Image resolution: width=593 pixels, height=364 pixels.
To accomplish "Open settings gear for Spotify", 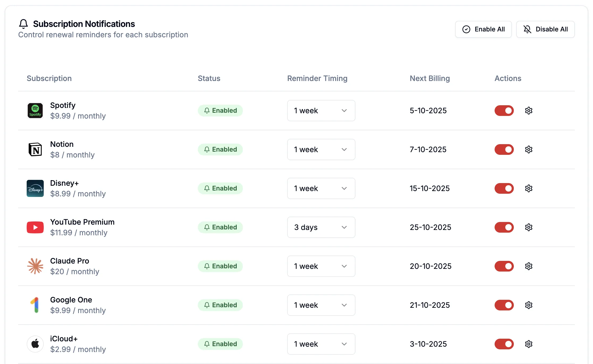I will 528,111.
